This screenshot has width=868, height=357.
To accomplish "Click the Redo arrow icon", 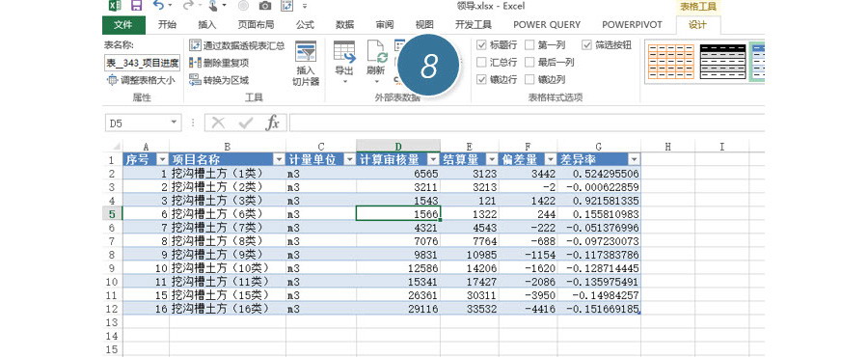I will click(x=188, y=6).
